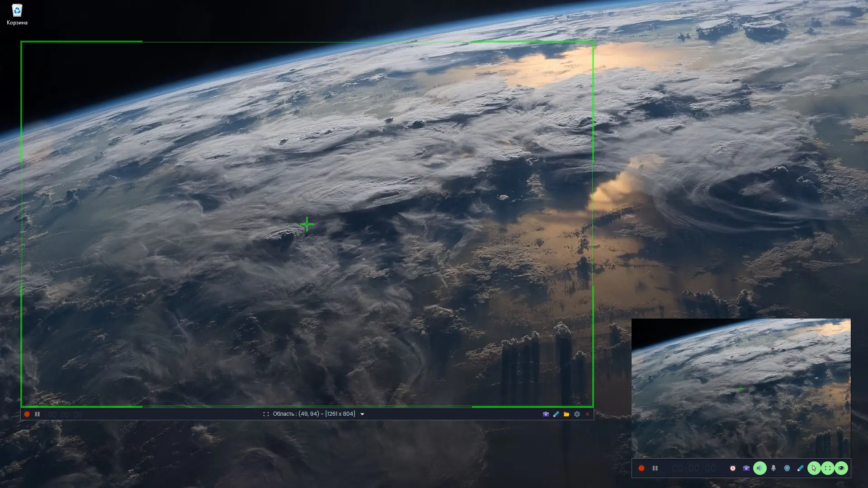The width and height of the screenshot is (868, 488).
Task: Toggle mouse cursor capture button
Action: 814,468
